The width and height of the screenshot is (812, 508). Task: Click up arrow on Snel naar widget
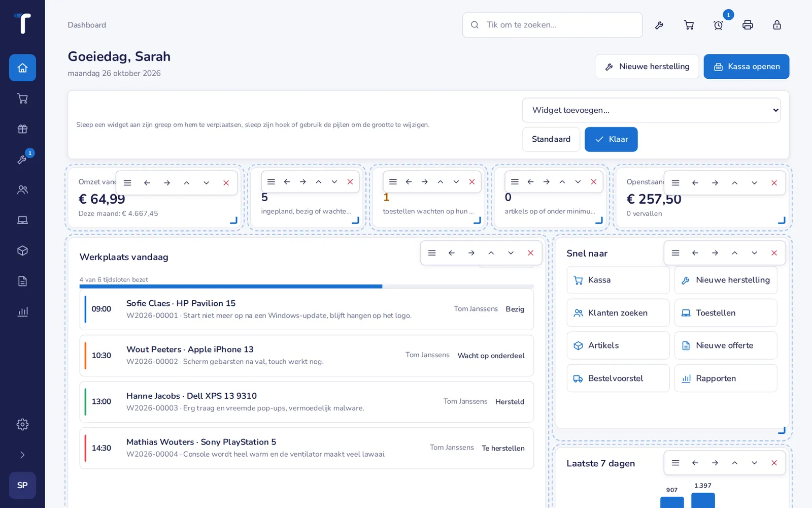click(734, 253)
